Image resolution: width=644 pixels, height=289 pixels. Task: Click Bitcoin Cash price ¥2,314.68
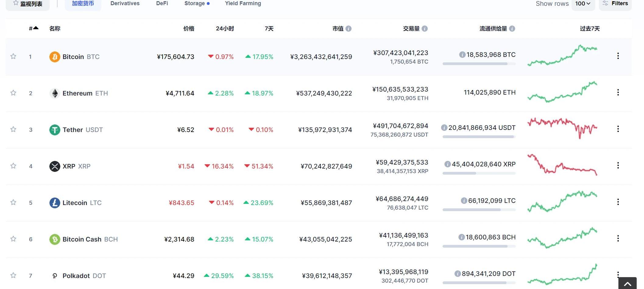[x=179, y=239]
